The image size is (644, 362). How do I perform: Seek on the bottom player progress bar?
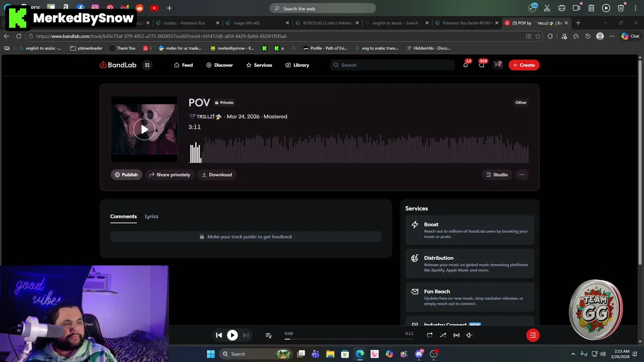tap(349, 339)
